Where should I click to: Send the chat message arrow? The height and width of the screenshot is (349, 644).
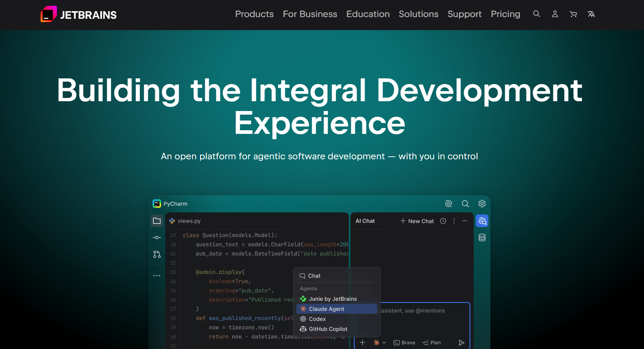pos(461,342)
